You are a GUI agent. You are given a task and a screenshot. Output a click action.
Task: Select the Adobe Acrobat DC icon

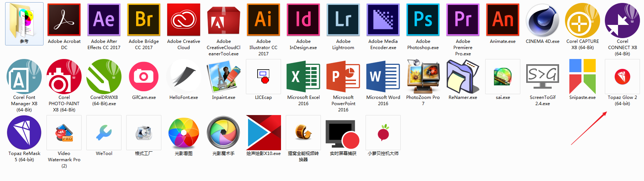coord(64,20)
